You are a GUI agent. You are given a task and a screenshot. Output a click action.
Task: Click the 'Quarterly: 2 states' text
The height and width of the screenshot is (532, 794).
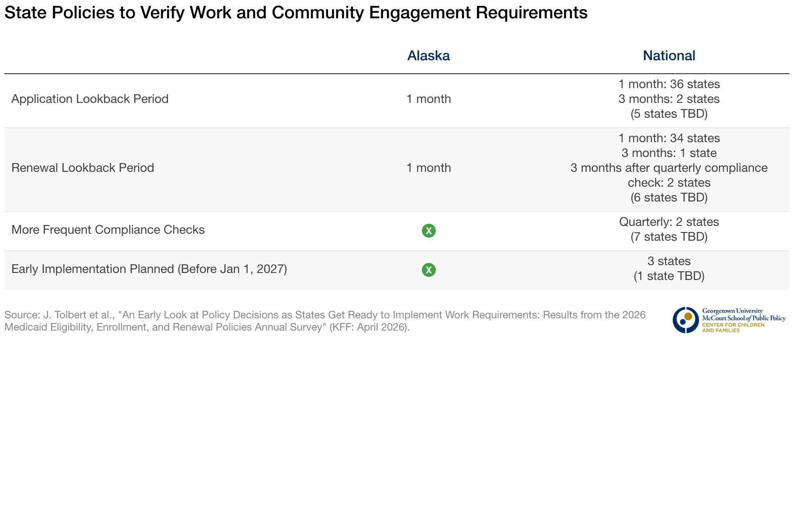pos(669,222)
